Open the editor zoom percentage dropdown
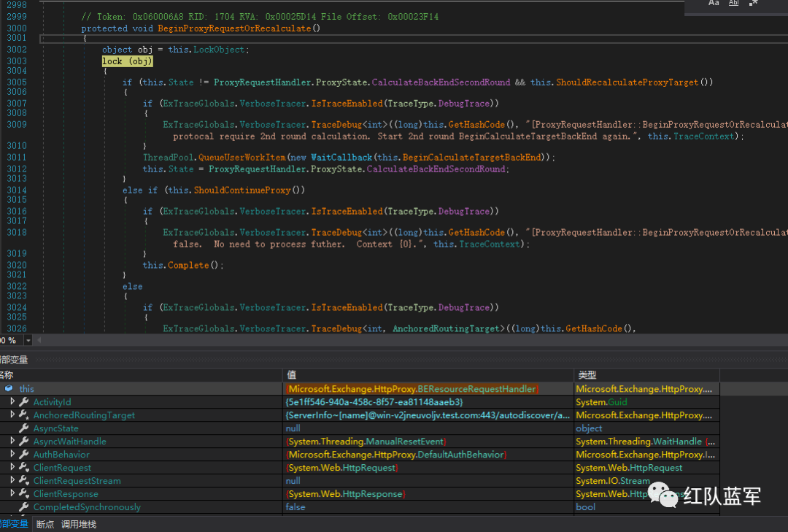Image resolution: width=788 pixels, height=532 pixels. click(28, 340)
